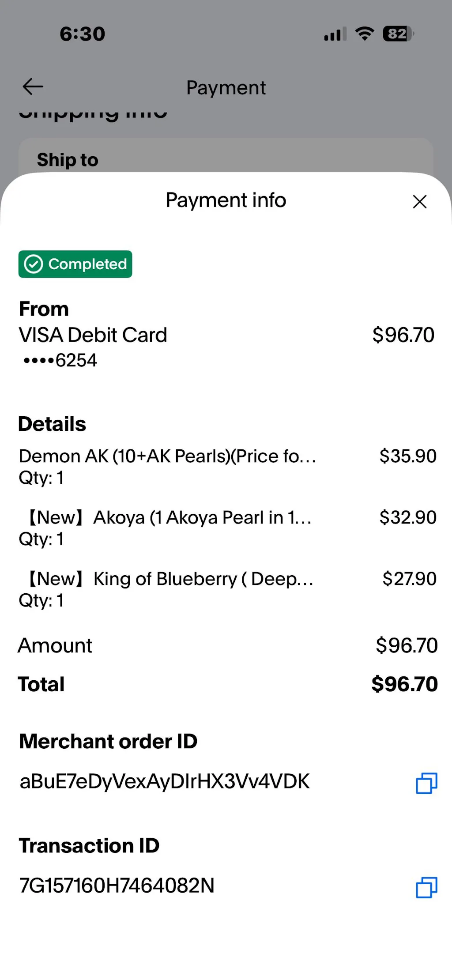452x980 pixels.
Task: Select the Akoya pearl item row
Action: pos(168,518)
